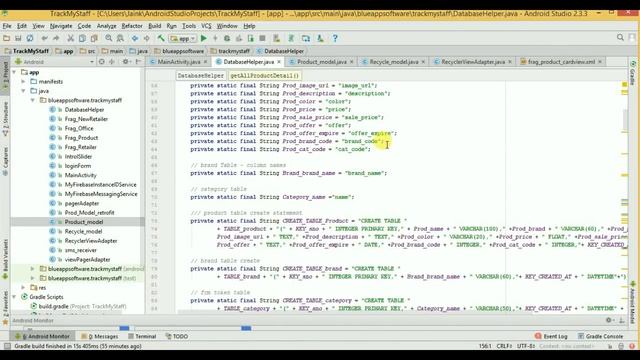Click the project panel settings gear icon
Viewport: 640px width, 360px height.
[x=126, y=62]
